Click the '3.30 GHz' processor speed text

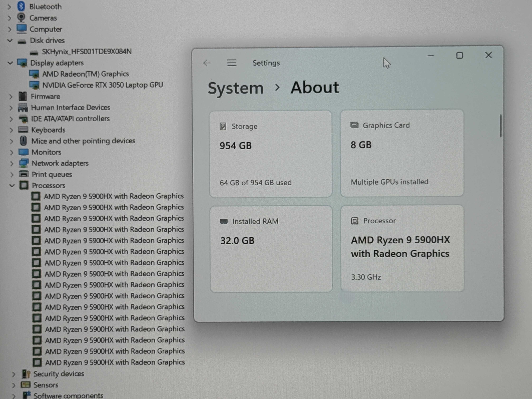click(x=366, y=277)
